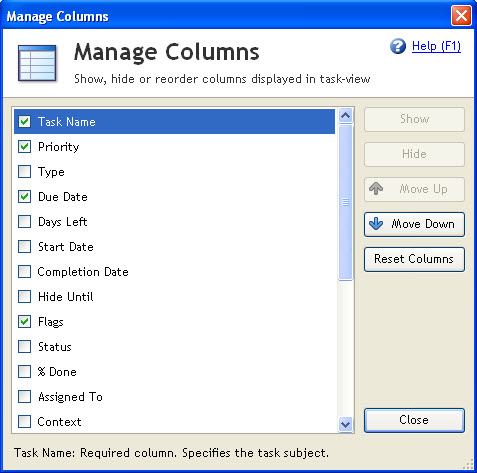The width and height of the screenshot is (477, 473).
Task: Uncheck the Due Date checkbox
Action: point(24,197)
